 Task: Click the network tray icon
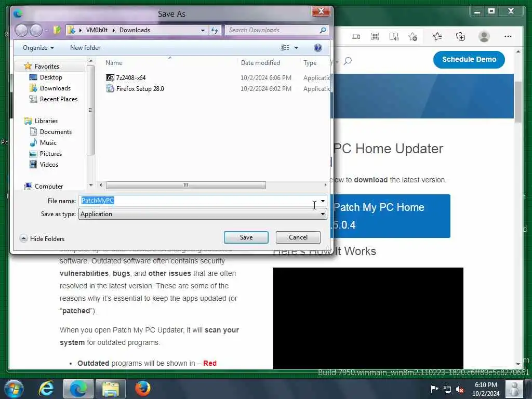(x=447, y=389)
